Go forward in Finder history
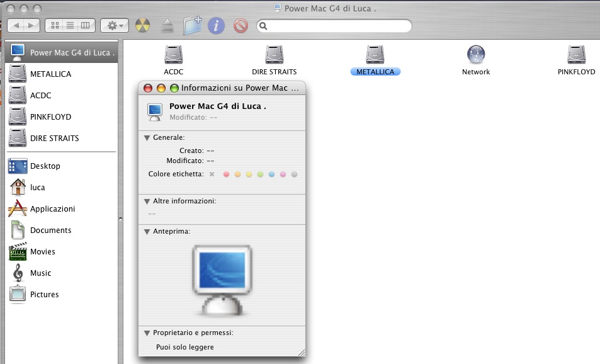600x364 pixels. click(x=32, y=26)
